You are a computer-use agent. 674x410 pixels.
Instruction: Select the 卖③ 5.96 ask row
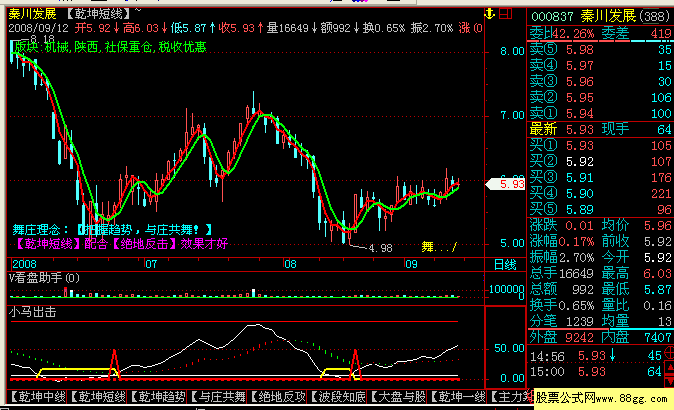(600, 81)
